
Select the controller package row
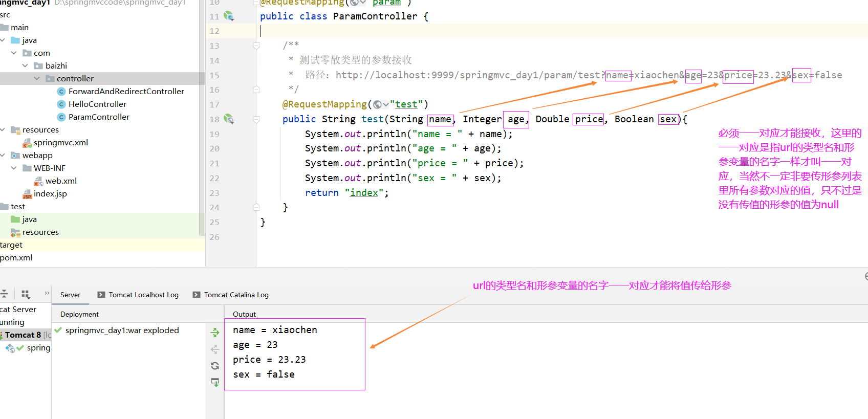point(102,78)
